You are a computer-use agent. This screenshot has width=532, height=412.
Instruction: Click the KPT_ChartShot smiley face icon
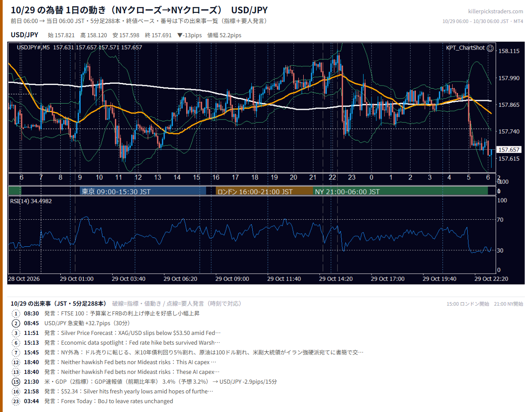[x=490, y=48]
